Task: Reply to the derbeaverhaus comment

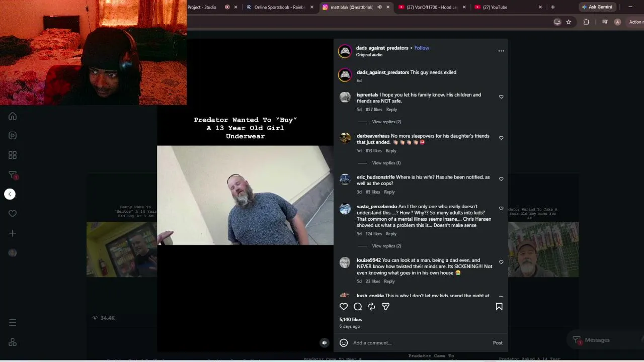Action: 391,151
